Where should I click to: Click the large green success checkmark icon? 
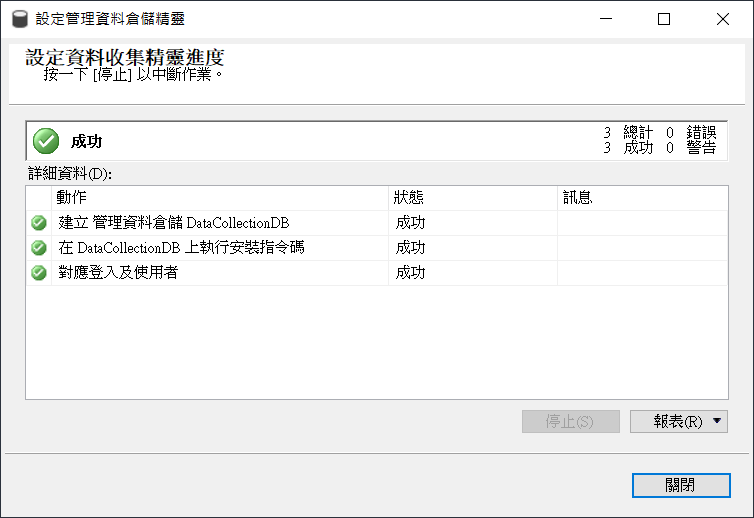pos(46,141)
